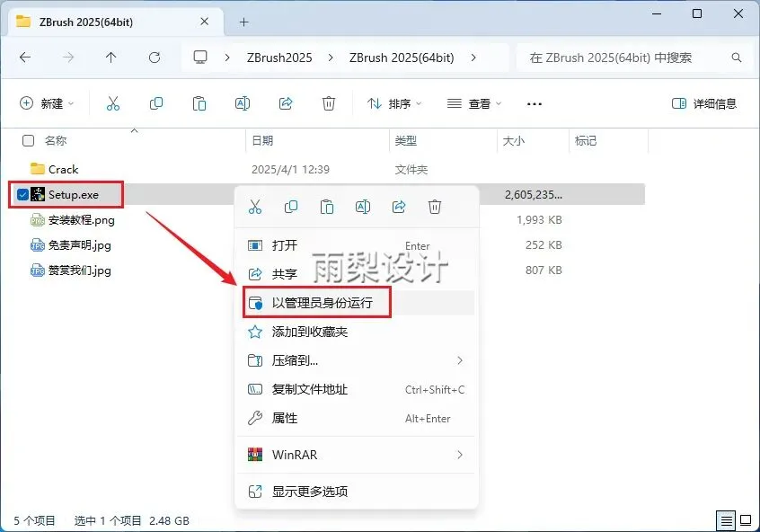
Task: Select file 赞赏我们.jpg
Action: pyautogui.click(x=79, y=270)
